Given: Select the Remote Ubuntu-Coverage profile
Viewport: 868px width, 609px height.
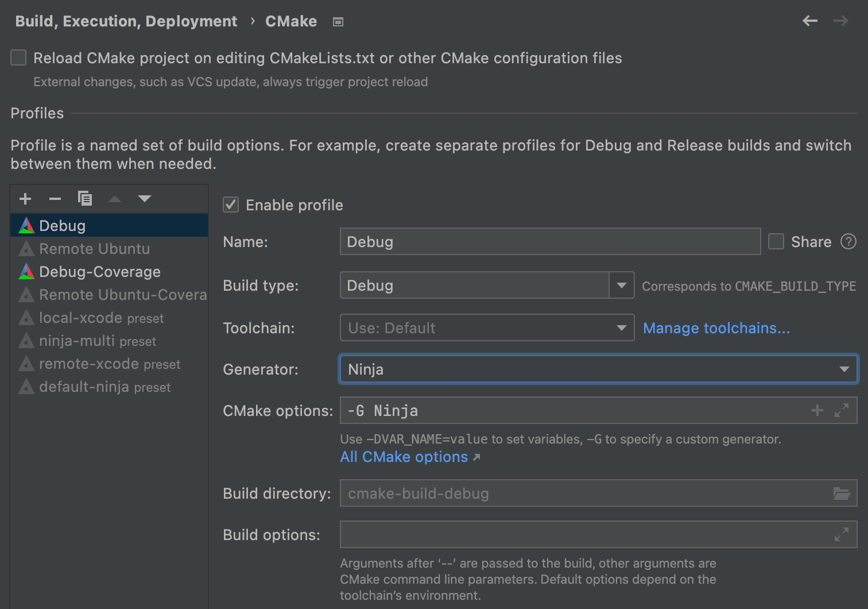Looking at the screenshot, I should 109,294.
